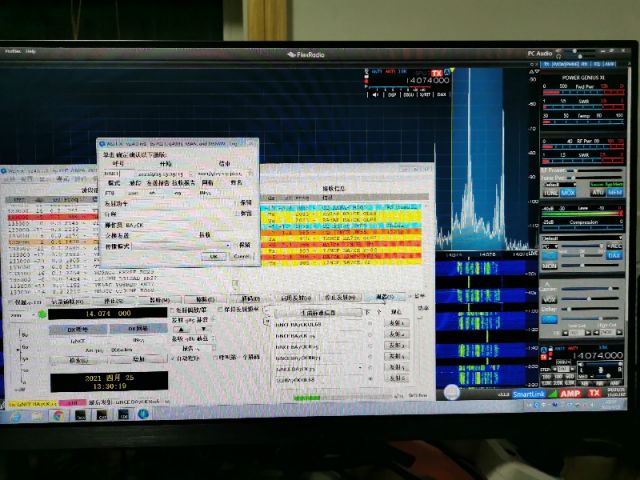
Task: Open the X/RIT slice panel
Action: click(425, 95)
